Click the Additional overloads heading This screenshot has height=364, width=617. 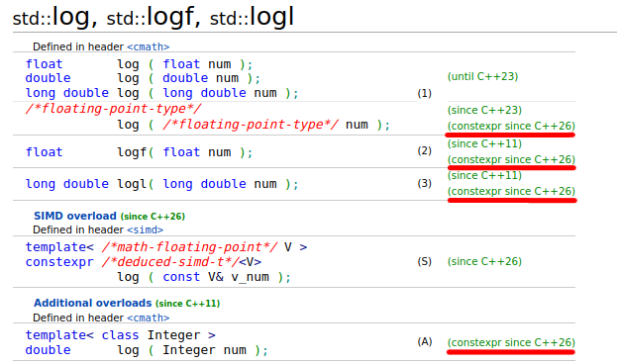(92, 303)
